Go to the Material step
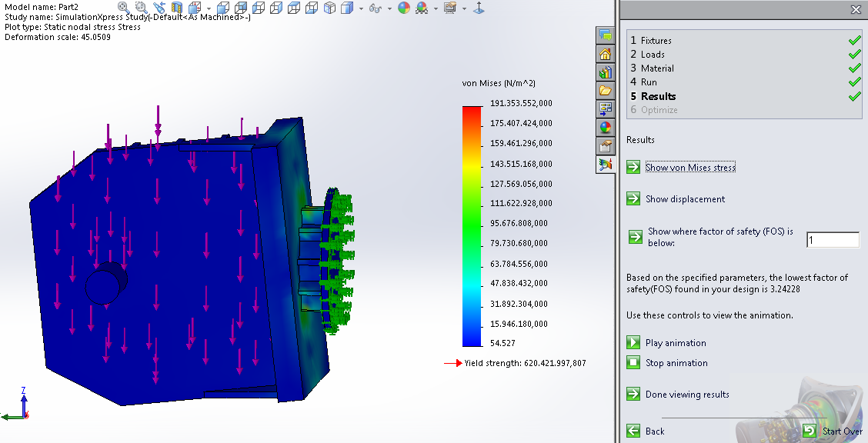The width and height of the screenshot is (868, 443). click(656, 68)
